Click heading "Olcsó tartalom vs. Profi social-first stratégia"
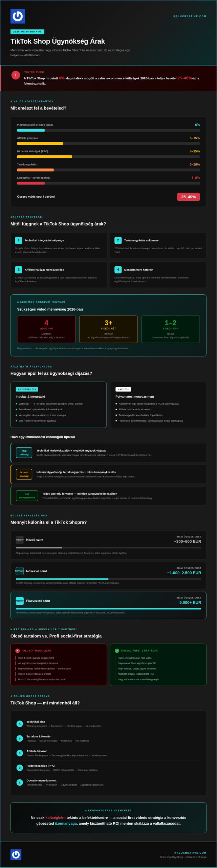 tap(56, 636)
